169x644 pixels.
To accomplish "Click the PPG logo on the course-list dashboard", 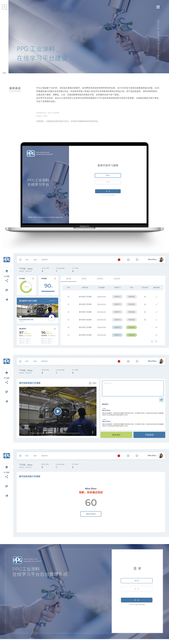I will (6, 260).
